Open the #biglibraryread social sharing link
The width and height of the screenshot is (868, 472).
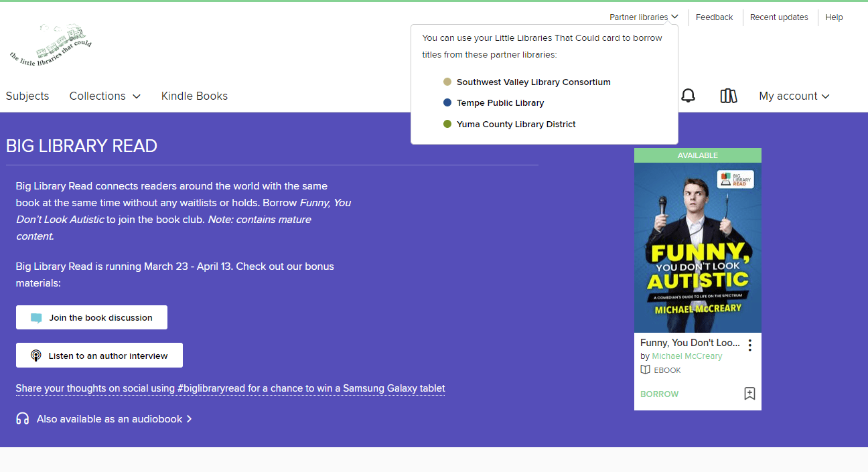230,388
